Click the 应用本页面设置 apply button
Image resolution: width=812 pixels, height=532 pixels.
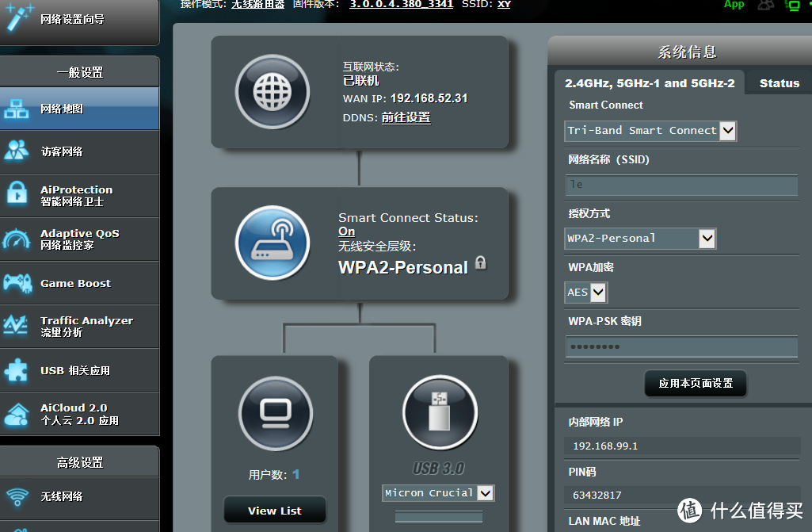[696, 383]
